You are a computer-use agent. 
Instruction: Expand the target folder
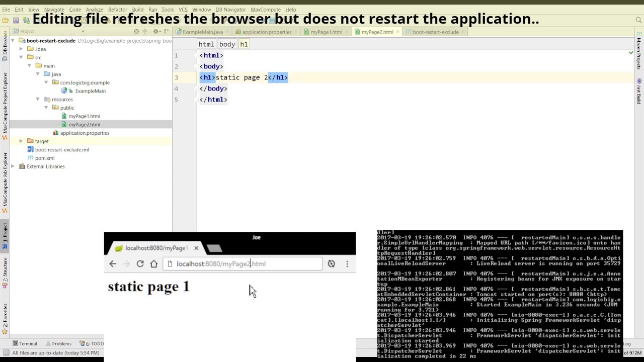click(x=21, y=141)
